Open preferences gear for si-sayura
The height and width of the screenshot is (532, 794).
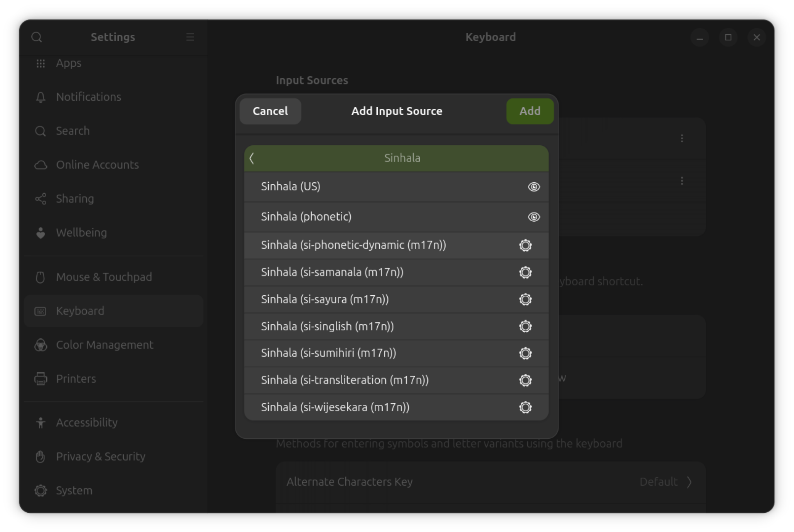(525, 299)
